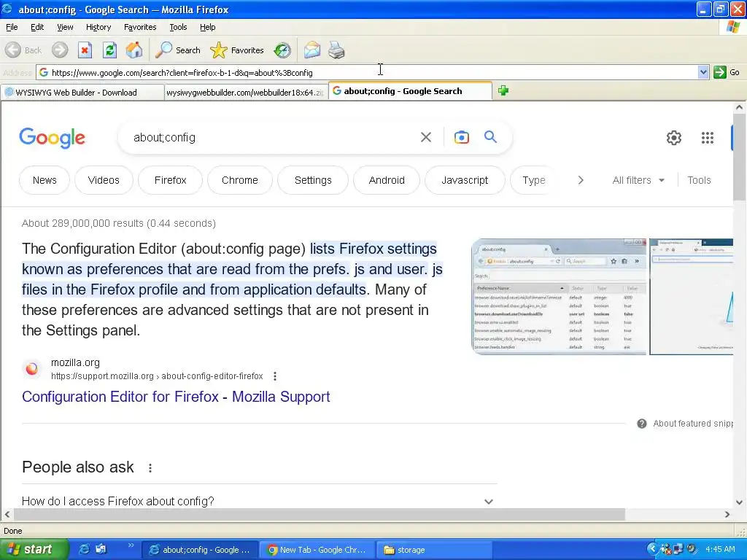Expand the address bar history dropdown
The width and height of the screenshot is (747, 560).
pos(703,72)
